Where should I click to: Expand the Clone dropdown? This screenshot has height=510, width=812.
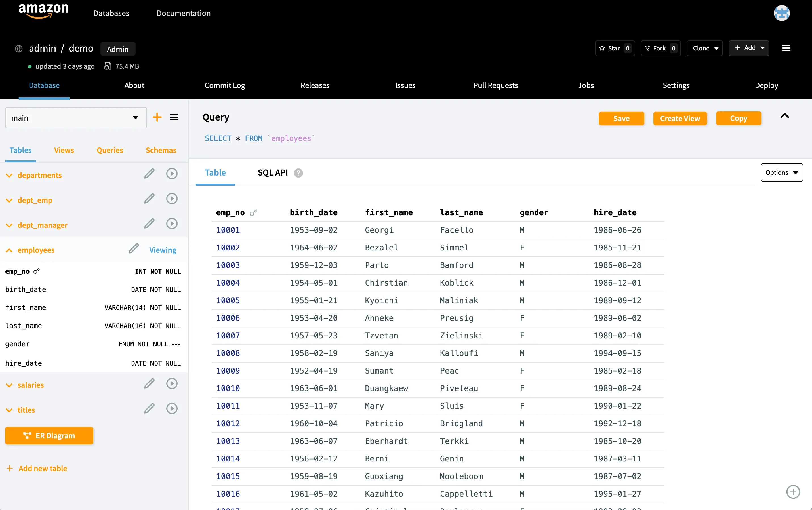[705, 48]
